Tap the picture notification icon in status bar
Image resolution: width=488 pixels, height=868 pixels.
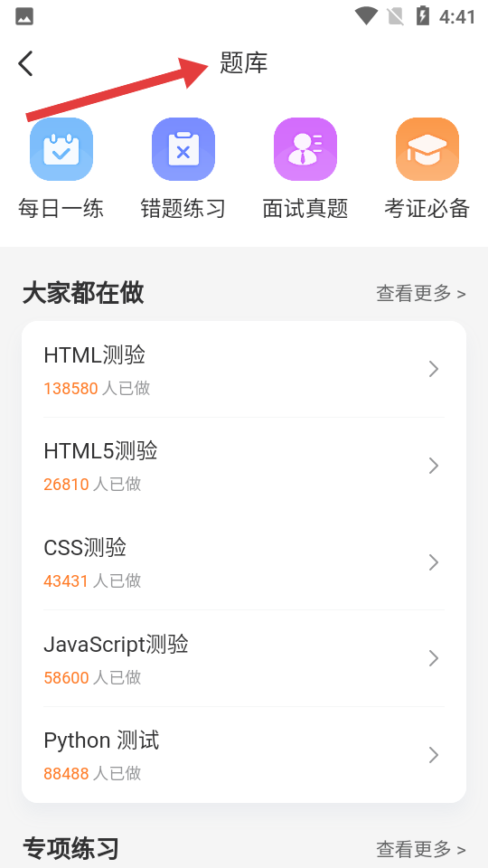24,16
